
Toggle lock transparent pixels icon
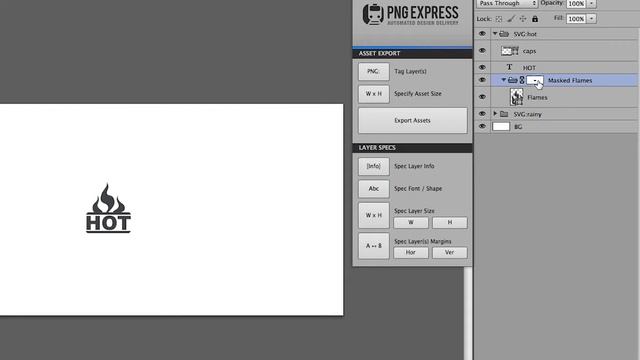[499, 19]
